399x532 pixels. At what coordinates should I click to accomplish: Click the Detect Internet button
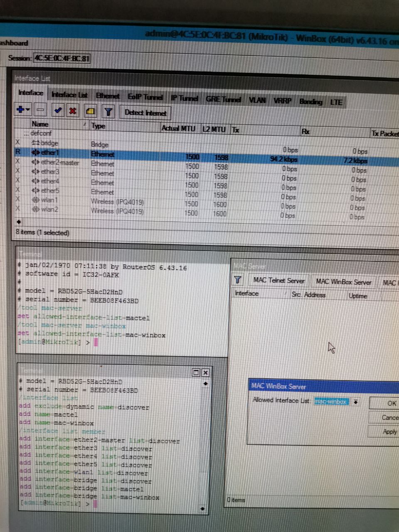click(x=145, y=113)
